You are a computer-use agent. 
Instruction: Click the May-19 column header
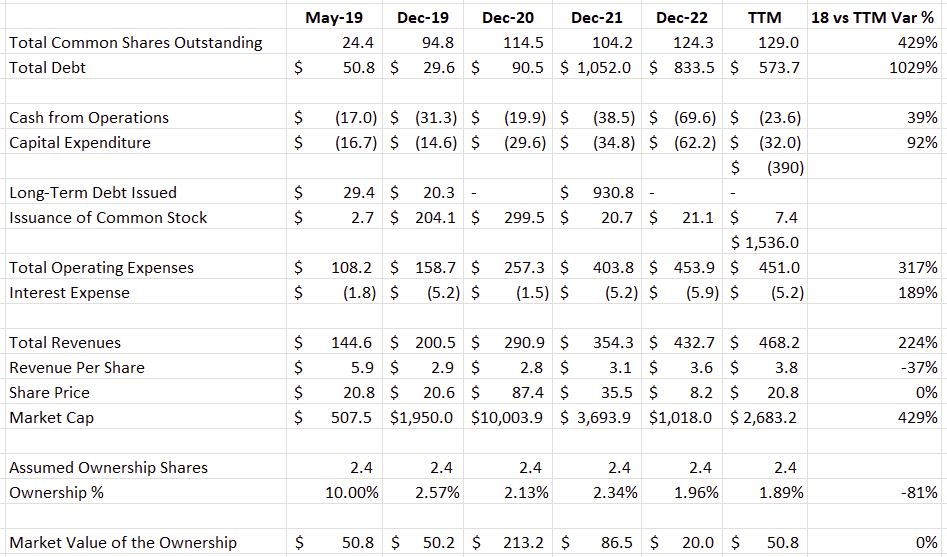(x=335, y=18)
